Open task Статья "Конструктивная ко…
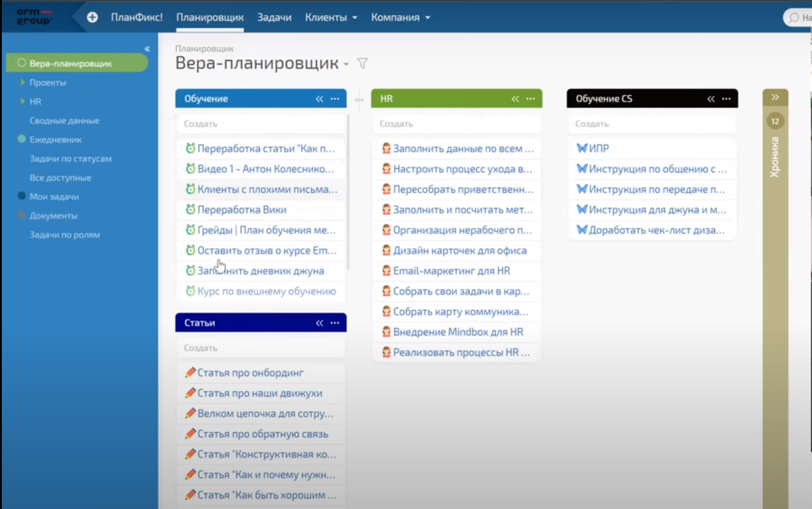812x509 pixels. pos(267,454)
